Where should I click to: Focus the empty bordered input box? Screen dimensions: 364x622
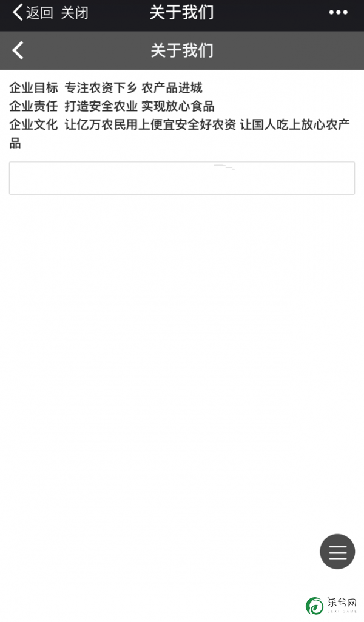[x=182, y=178]
